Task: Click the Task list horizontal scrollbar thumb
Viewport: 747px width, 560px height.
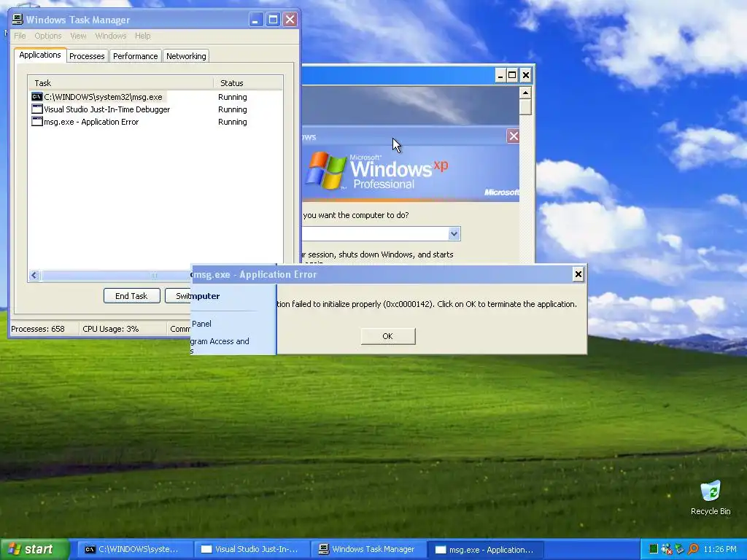Action: (x=115, y=275)
